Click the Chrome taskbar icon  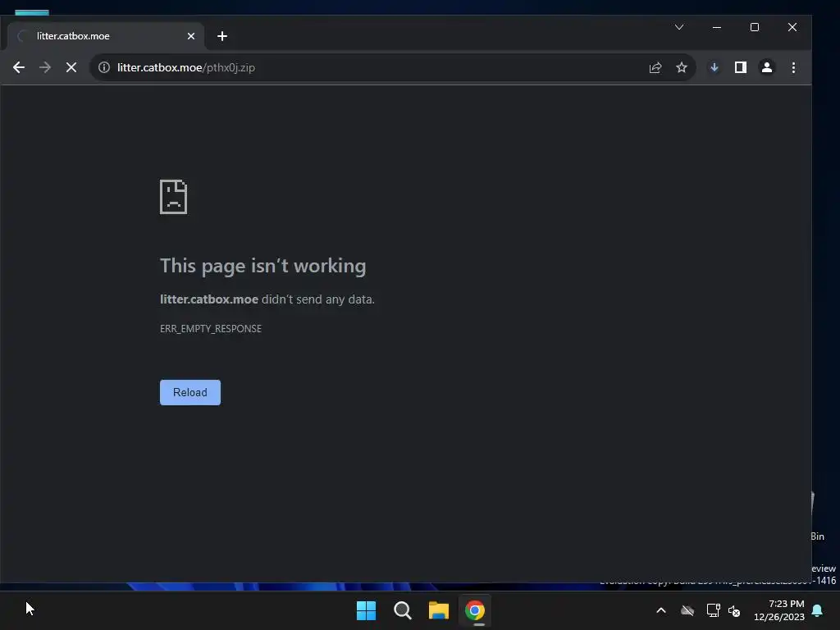475,610
